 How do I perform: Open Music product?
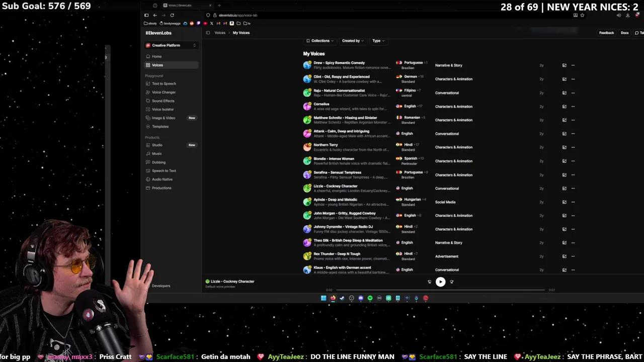coord(171,153)
